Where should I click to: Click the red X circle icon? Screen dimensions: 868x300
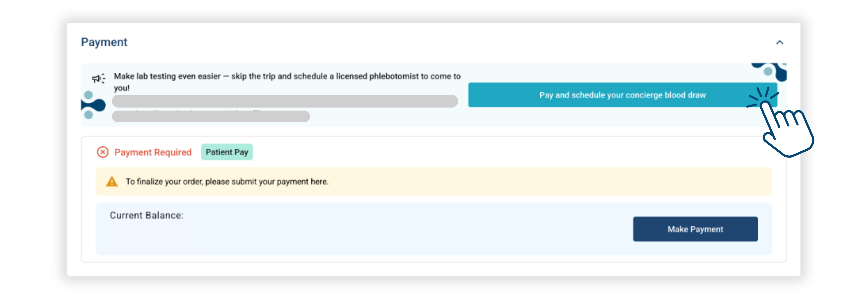(103, 152)
